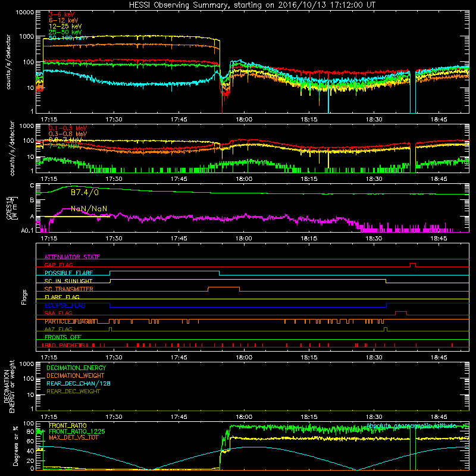The width and height of the screenshot is (476, 476).
Task: Click the FRONT_RATIO_1225 legend label
Action: [x=77, y=431]
